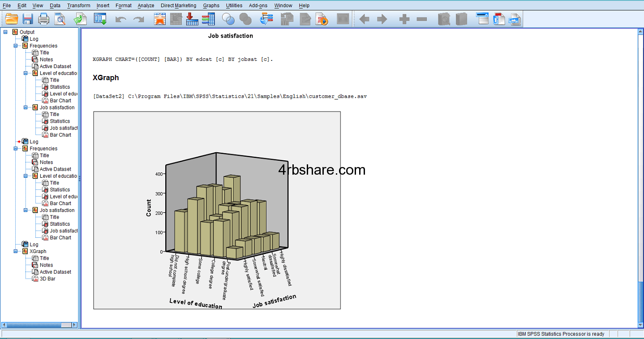Select the Output root item in the outline
Viewport: 644px width, 339px height.
coord(27,32)
